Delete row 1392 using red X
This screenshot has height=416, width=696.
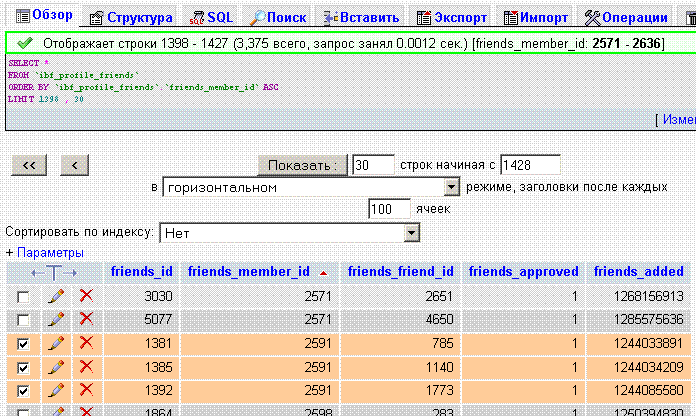tap(86, 390)
